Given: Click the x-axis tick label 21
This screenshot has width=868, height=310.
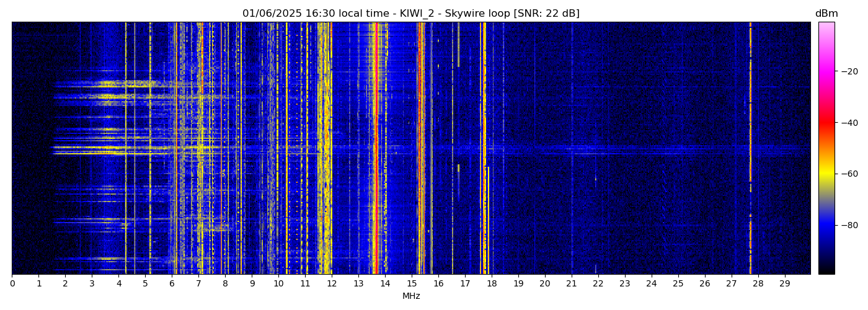Looking at the screenshot, I should click(x=572, y=283).
